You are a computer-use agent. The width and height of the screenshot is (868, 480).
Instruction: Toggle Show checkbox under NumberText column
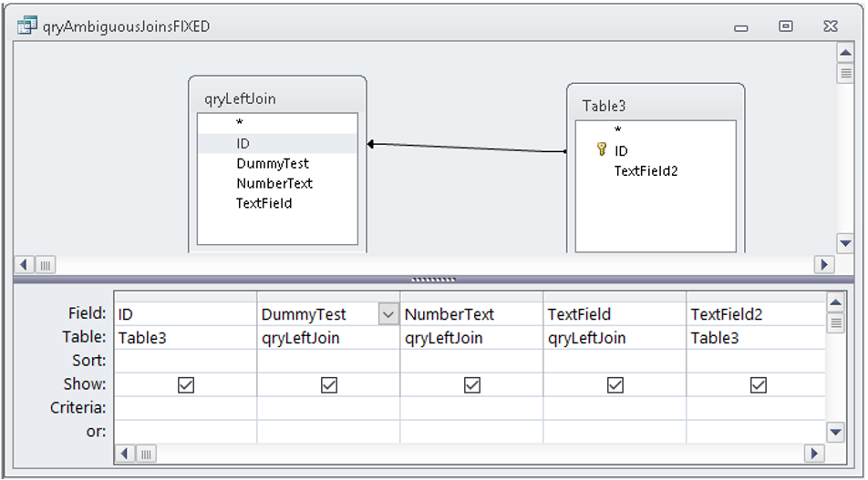[x=472, y=385]
